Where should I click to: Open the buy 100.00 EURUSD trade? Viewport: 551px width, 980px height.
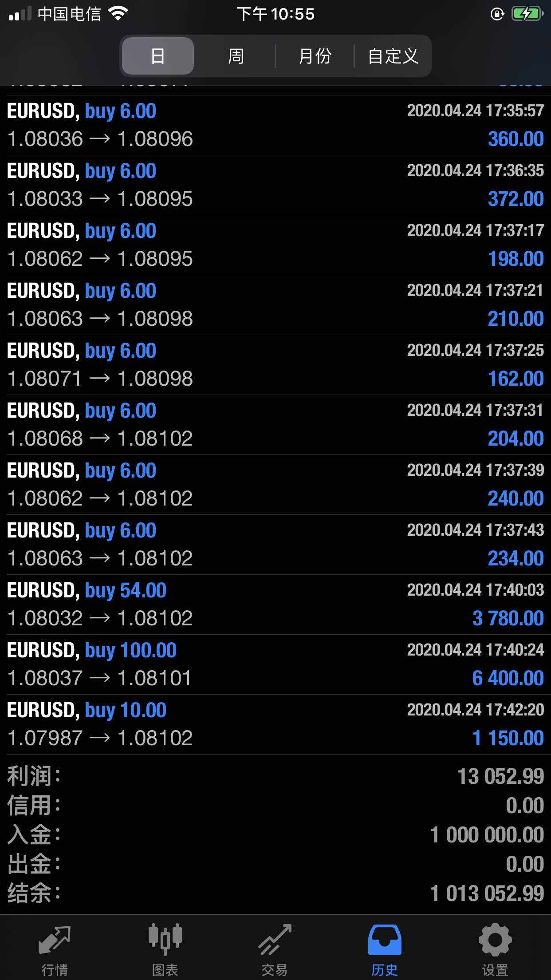pyautogui.click(x=275, y=664)
